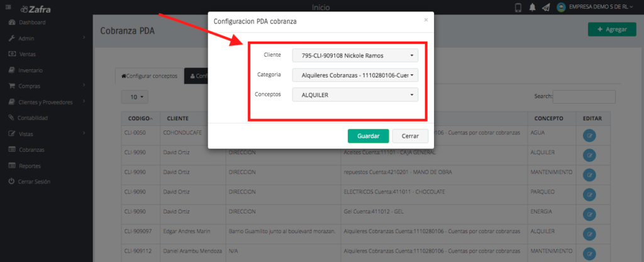Close the Configuracion PDA cobranza dialog with X
Screen dimensions: 644x262
click(426, 20)
